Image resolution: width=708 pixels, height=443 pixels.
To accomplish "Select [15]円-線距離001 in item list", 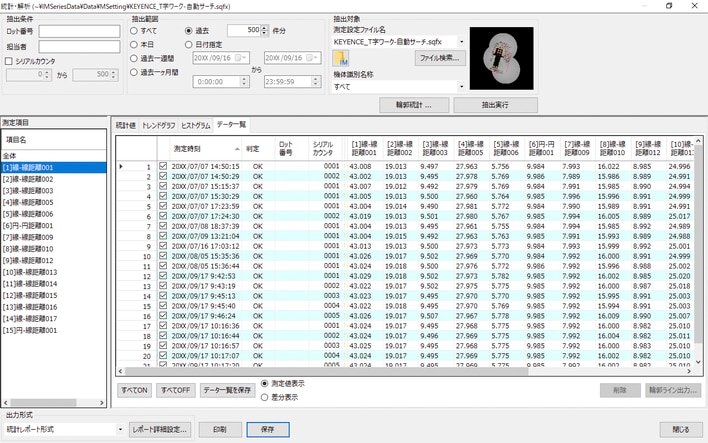I will point(54,330).
